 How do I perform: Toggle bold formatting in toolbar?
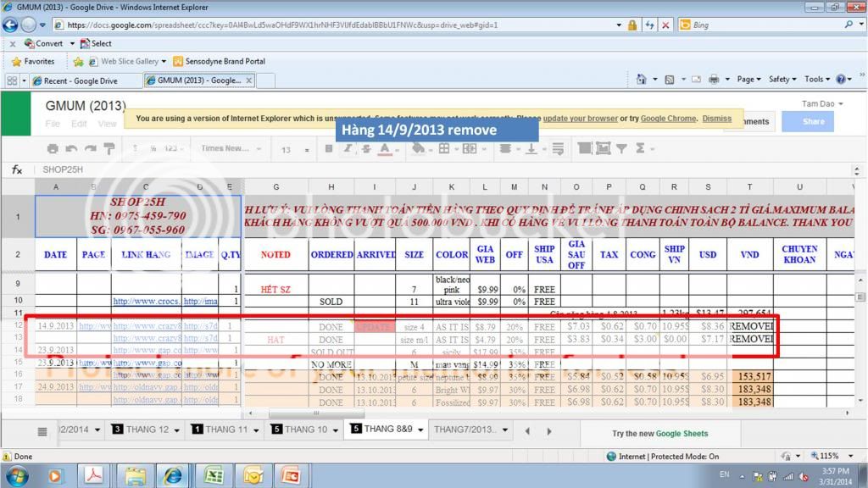[x=329, y=148]
